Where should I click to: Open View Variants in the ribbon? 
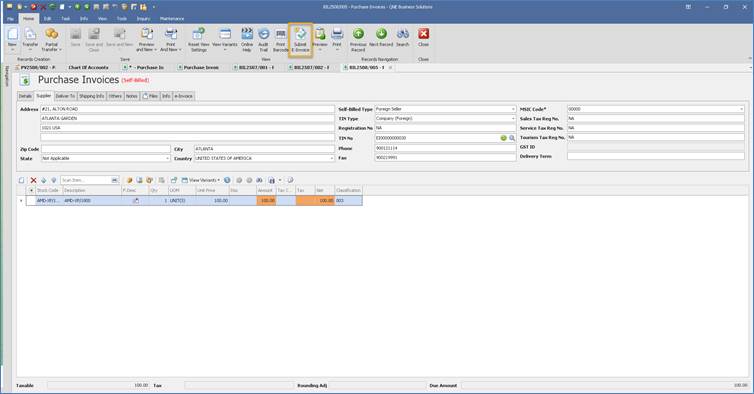click(x=225, y=39)
